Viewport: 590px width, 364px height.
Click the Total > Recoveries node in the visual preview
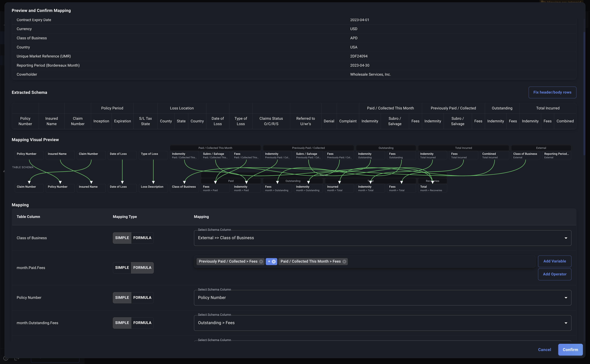[x=432, y=188]
